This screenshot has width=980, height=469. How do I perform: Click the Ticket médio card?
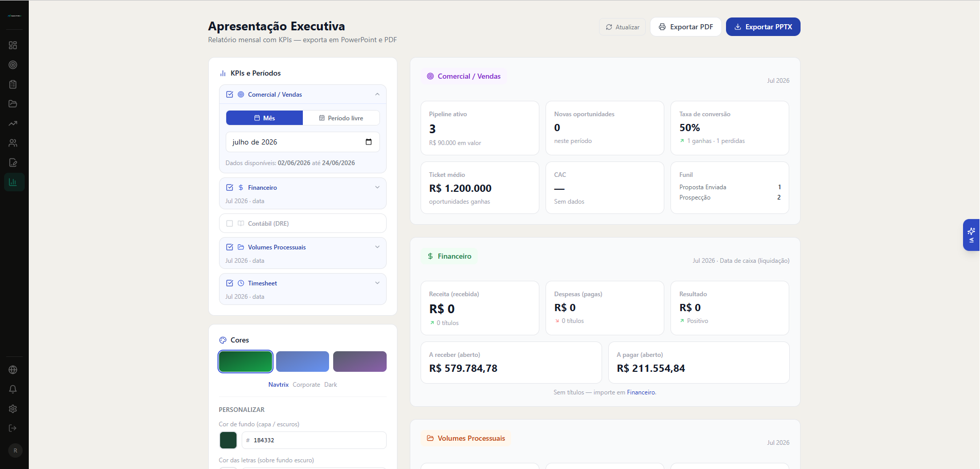(x=480, y=188)
